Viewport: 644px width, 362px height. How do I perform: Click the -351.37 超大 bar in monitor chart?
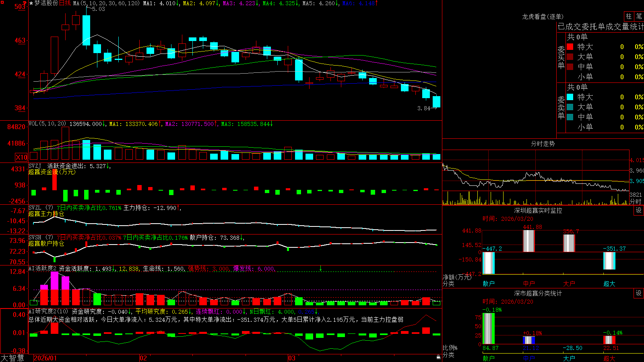(609, 261)
